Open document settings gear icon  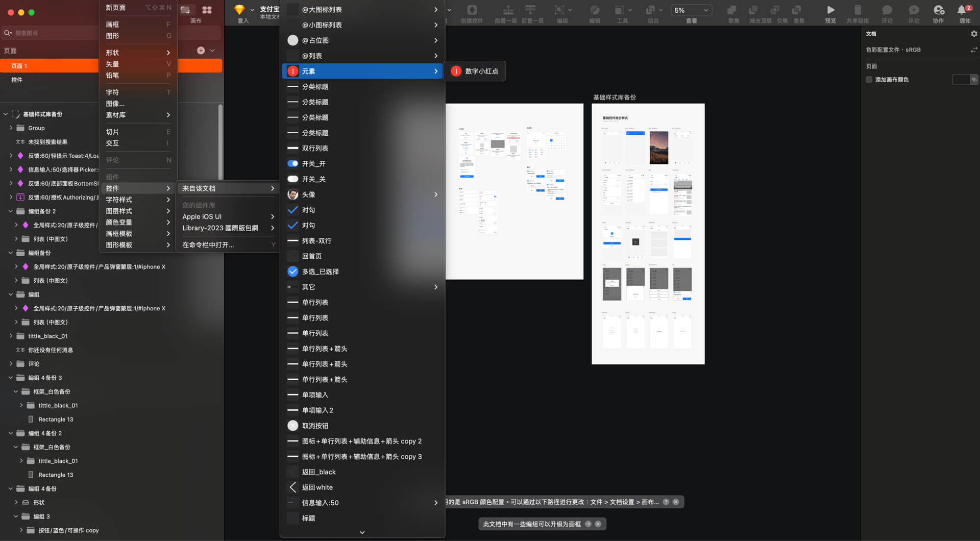pos(973,34)
